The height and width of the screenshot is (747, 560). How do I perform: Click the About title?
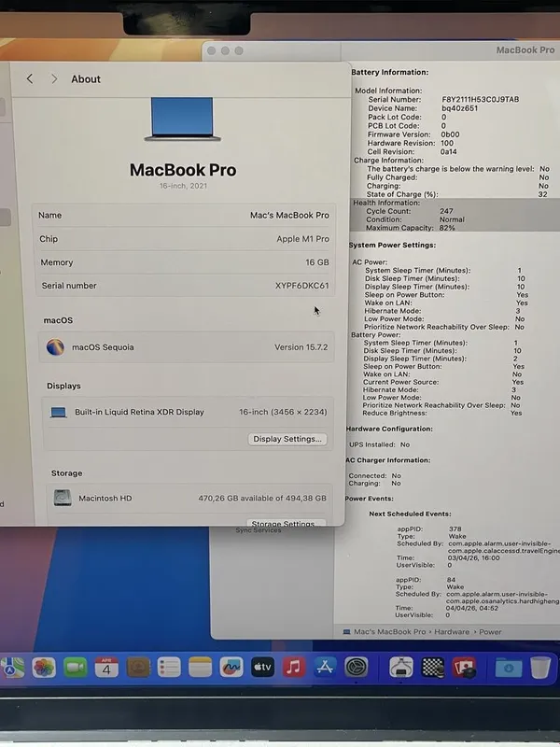(86, 79)
